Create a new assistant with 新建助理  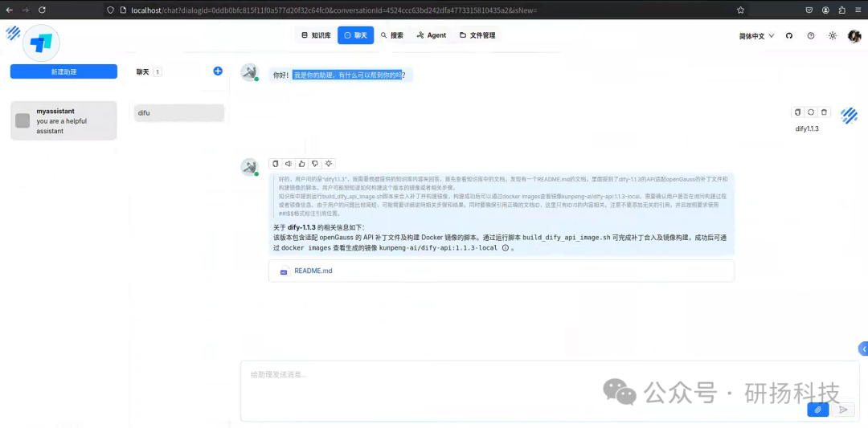click(x=63, y=71)
